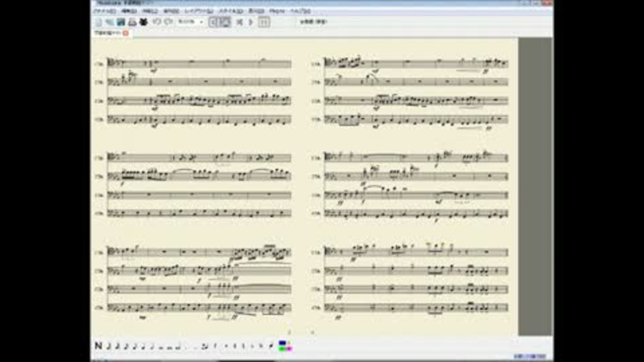Toggle note entry mode with the N button

[x=99, y=346]
